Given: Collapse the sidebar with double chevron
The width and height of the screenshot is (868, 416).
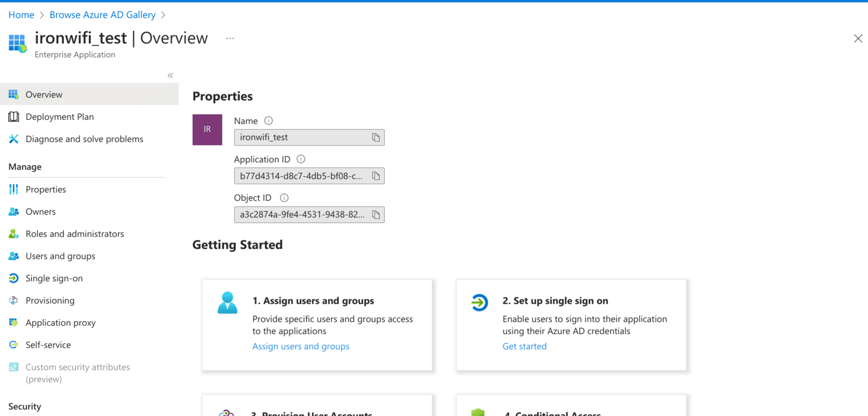Looking at the screenshot, I should 170,75.
